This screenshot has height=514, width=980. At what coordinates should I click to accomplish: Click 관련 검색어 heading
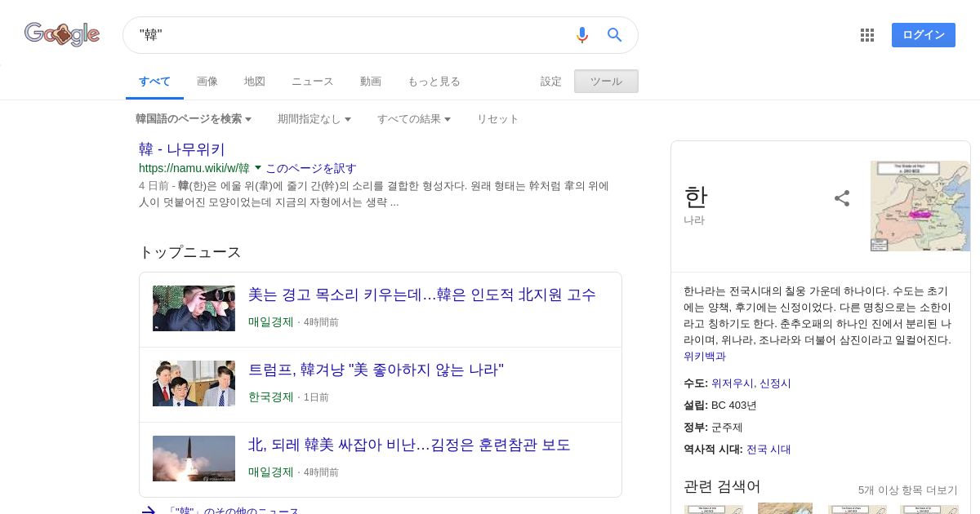coord(722,487)
